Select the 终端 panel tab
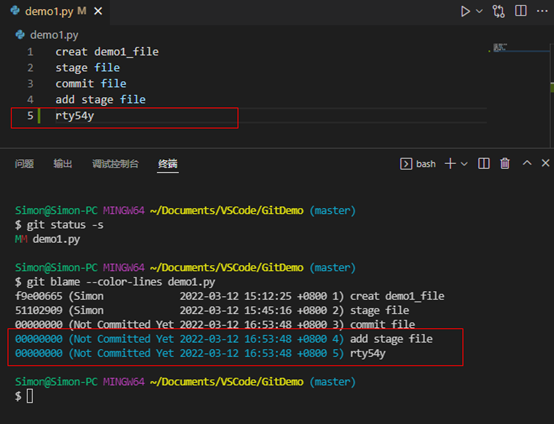Screen dimensions: 554x424 point(168,164)
